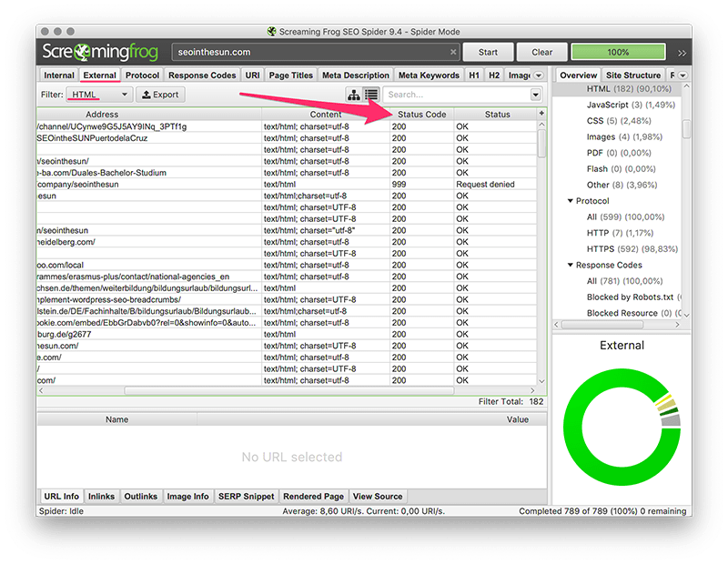This screenshot has height=564, width=728.
Task: Open the search options dropdown arrow
Action: click(x=536, y=95)
